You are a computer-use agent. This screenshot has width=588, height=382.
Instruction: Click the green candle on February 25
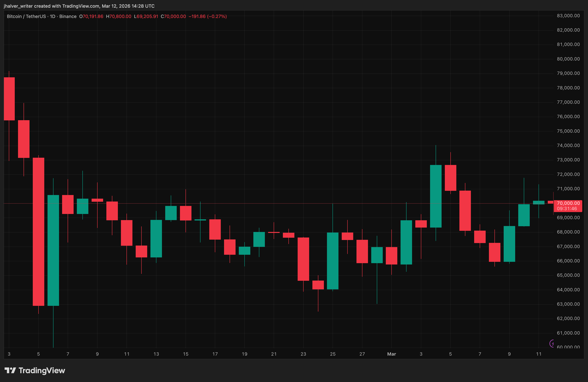coord(333,261)
